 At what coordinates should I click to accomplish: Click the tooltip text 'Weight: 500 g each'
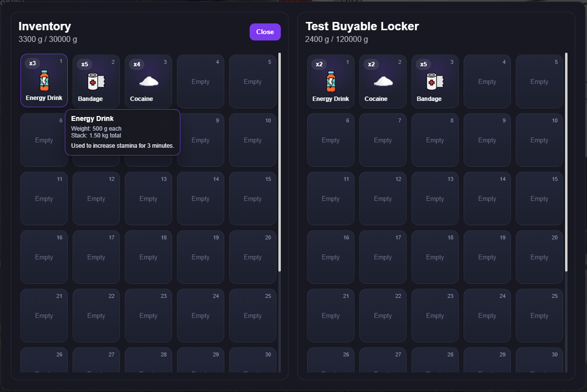[96, 129]
